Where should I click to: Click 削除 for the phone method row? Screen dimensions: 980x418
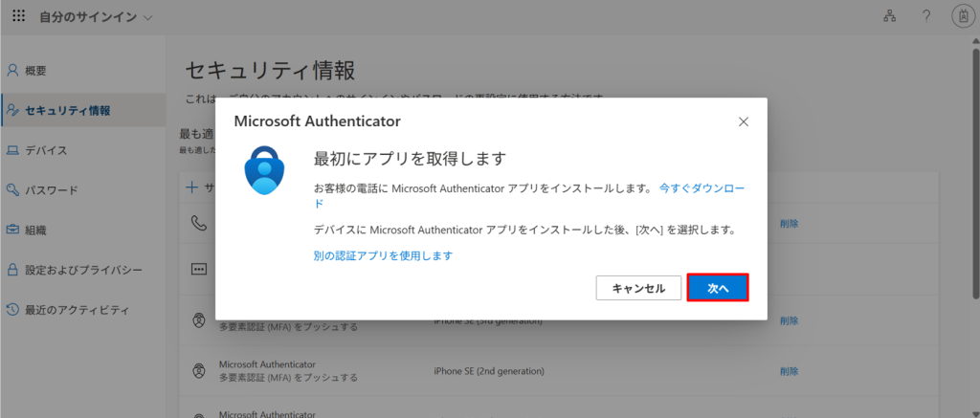tap(789, 224)
